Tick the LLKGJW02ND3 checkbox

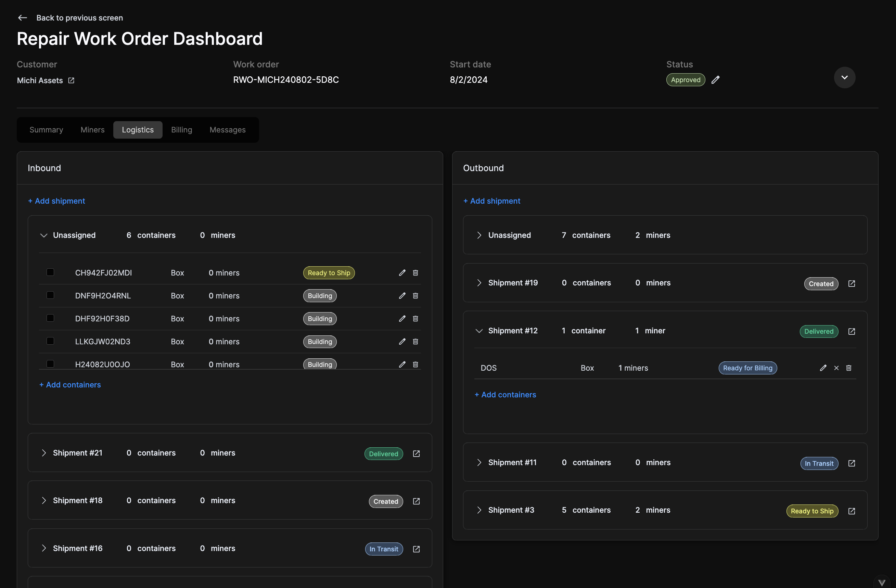[50, 341]
